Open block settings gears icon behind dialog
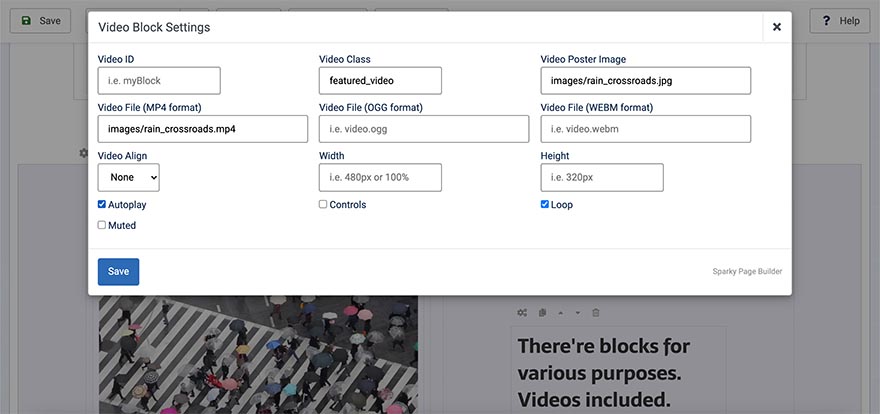Image resolution: width=880 pixels, height=414 pixels. (522, 312)
